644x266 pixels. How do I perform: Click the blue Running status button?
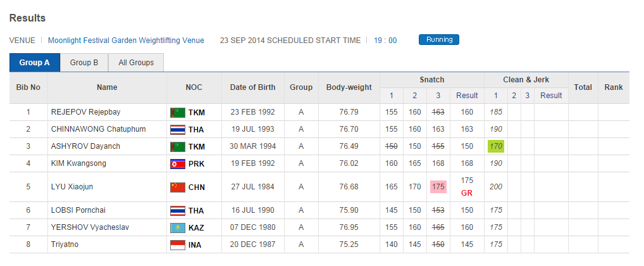click(439, 40)
